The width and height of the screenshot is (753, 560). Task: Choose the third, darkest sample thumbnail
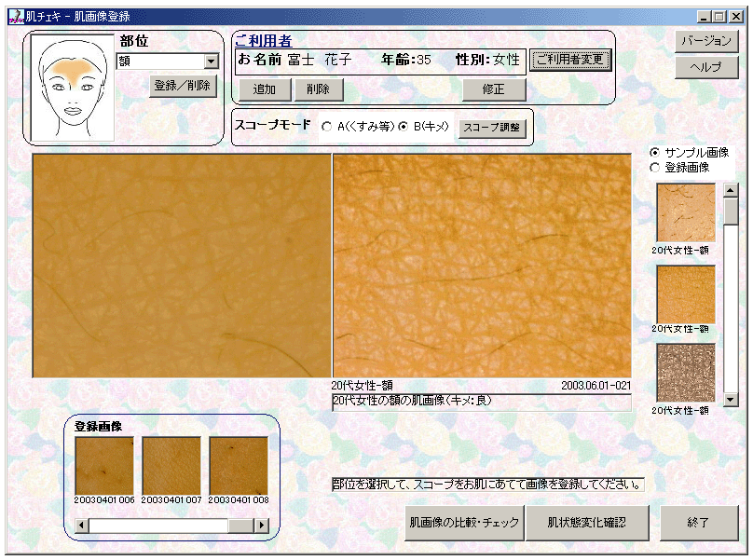pyautogui.click(x=686, y=373)
